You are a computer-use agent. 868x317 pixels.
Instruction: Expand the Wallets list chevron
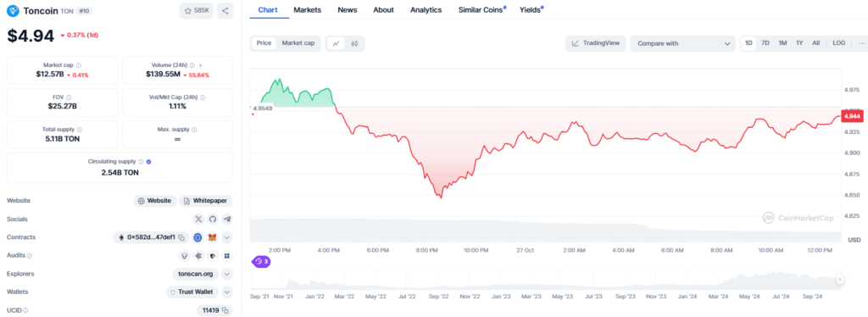227,292
